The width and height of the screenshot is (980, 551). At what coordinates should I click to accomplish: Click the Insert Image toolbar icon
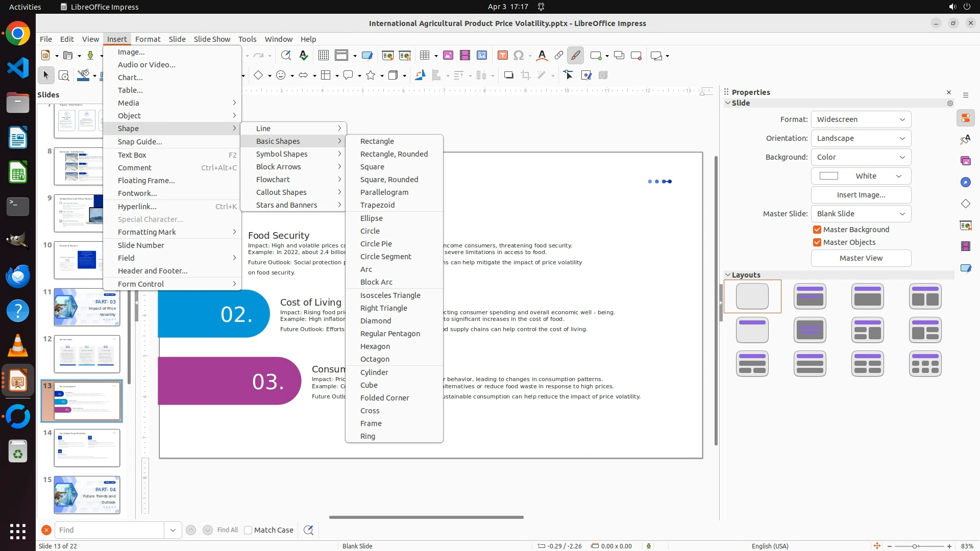448,56
